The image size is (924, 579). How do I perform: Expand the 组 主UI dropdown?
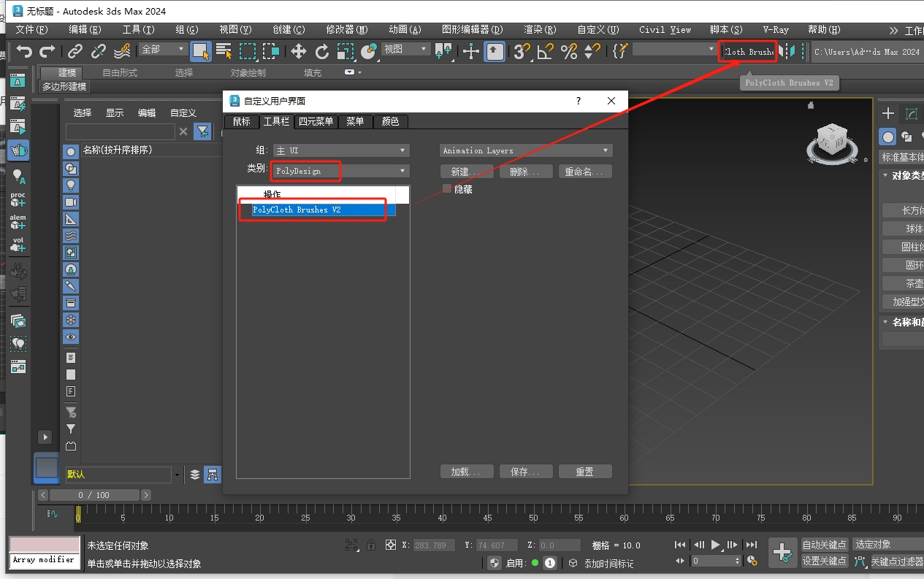click(x=341, y=149)
